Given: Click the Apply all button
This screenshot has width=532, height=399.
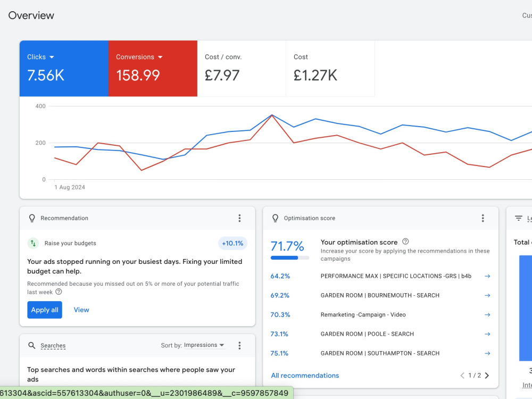Looking at the screenshot, I should tap(45, 310).
